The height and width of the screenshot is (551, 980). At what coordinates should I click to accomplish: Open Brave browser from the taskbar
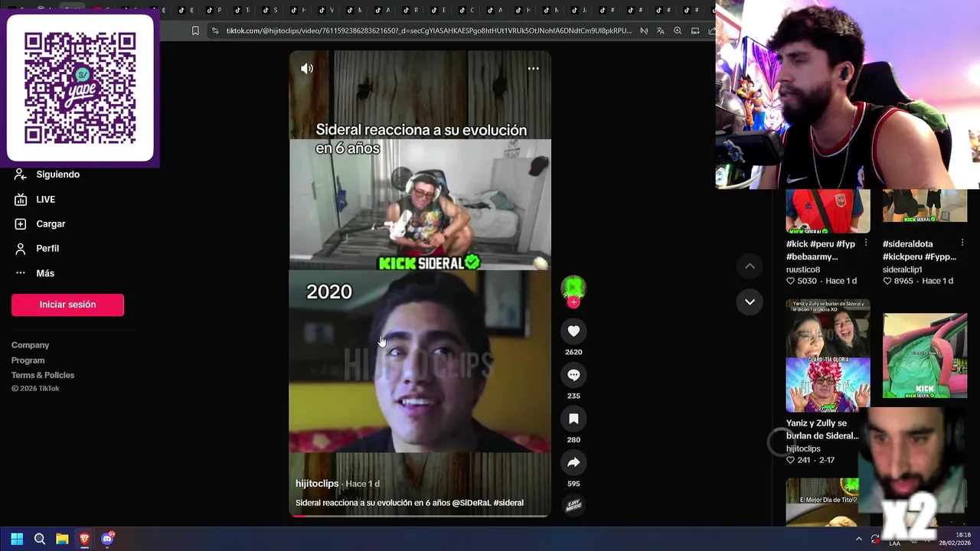(84, 539)
